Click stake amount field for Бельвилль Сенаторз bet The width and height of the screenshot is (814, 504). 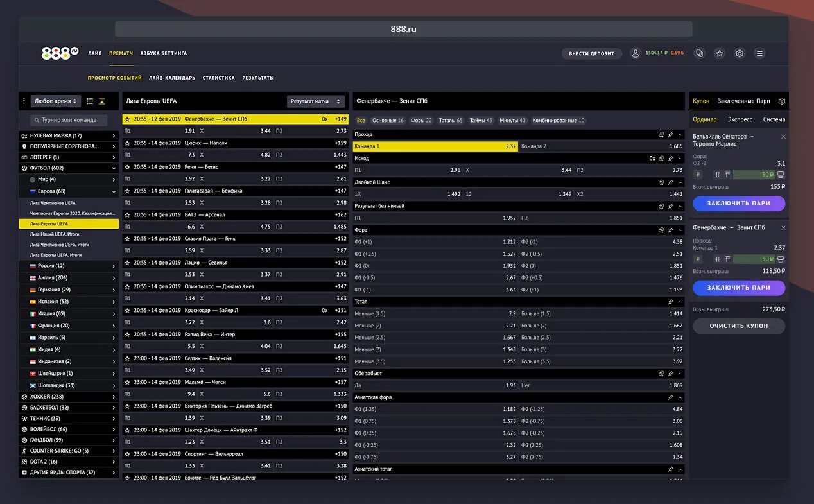click(754, 175)
